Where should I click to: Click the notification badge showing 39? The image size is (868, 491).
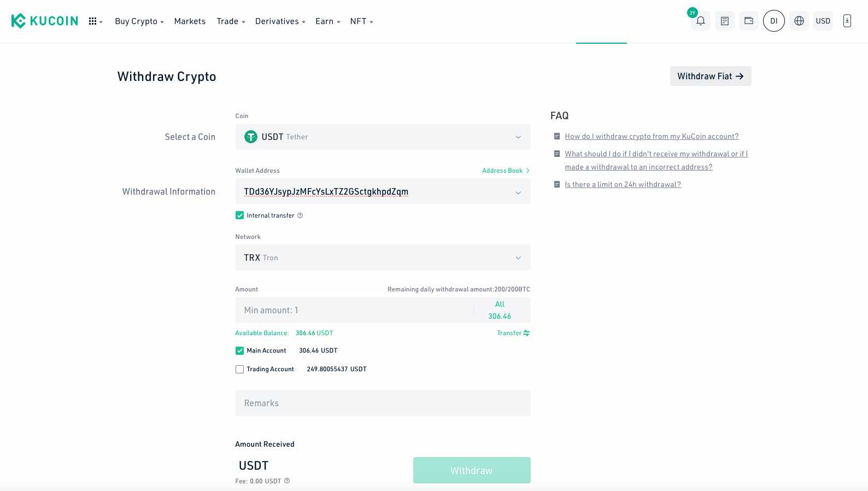pos(693,13)
